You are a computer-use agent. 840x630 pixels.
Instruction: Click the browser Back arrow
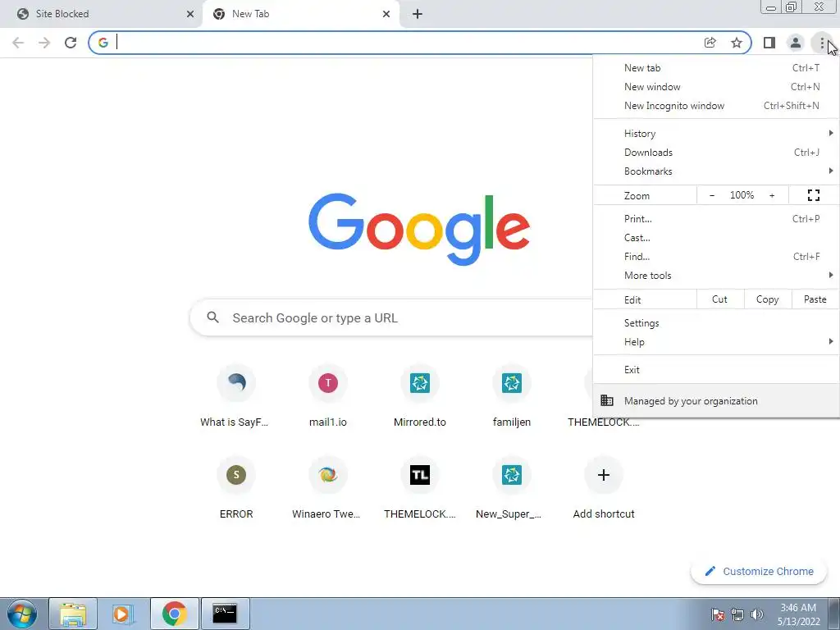click(x=18, y=43)
